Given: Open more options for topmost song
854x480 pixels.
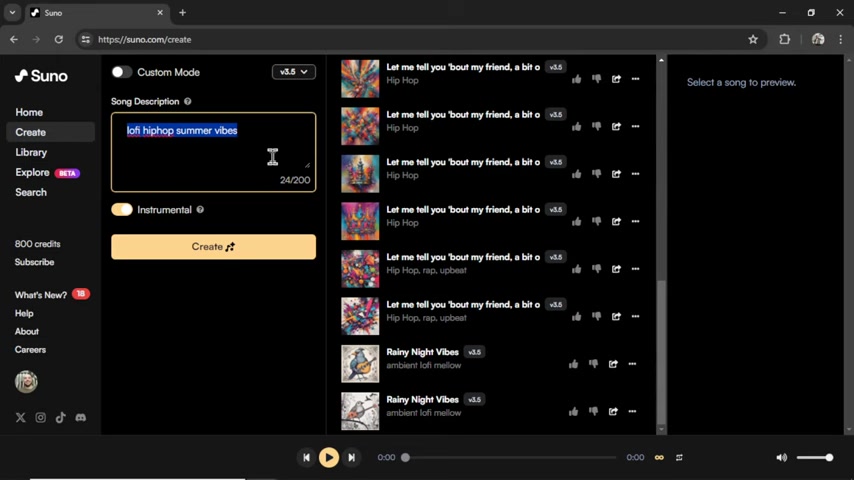Looking at the screenshot, I should (x=636, y=80).
